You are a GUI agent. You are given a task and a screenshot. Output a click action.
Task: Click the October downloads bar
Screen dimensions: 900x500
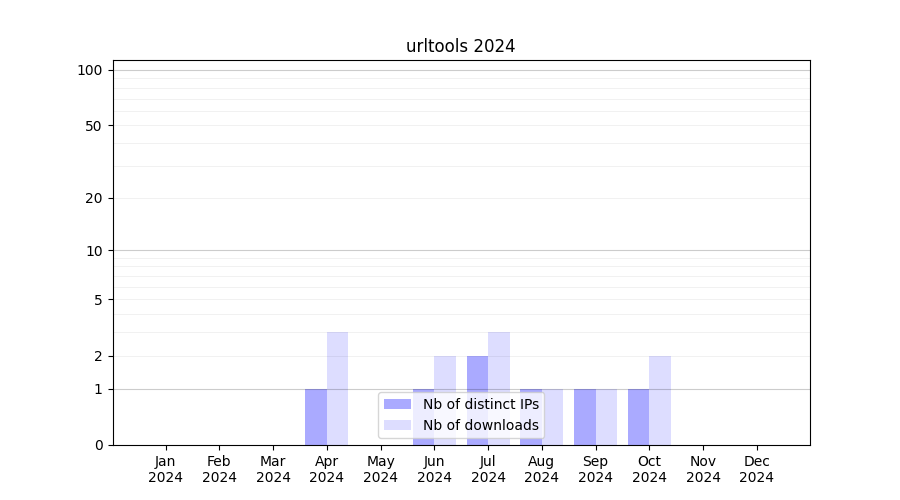(660, 400)
